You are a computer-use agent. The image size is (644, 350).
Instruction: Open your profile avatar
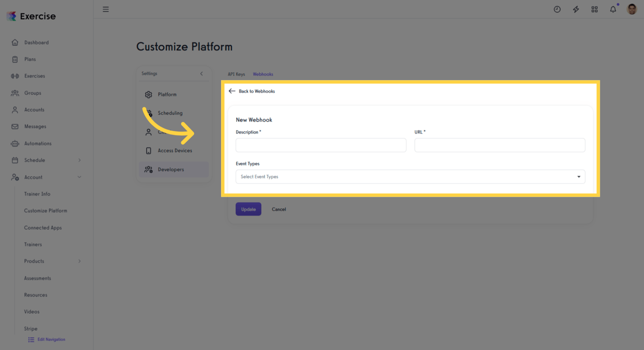(x=632, y=9)
